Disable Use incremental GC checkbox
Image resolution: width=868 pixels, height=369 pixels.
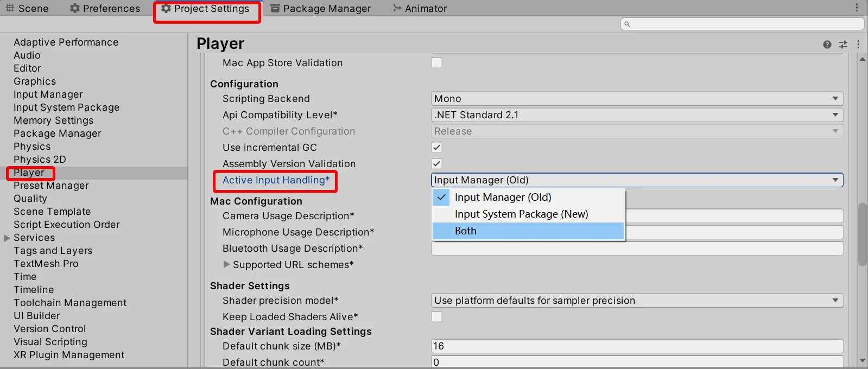click(x=436, y=148)
